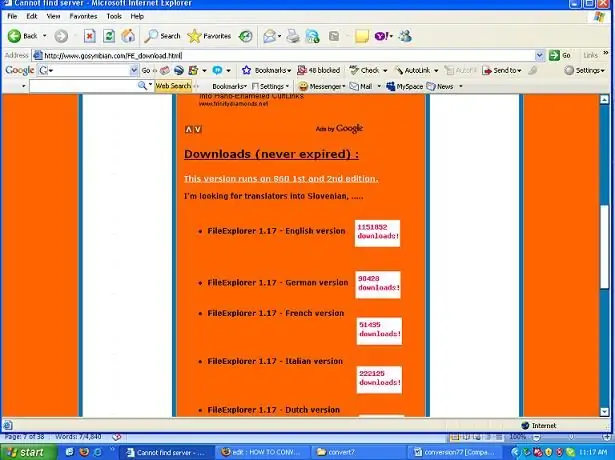Open the Ads by Google link
The image size is (615, 460).
[x=339, y=128]
